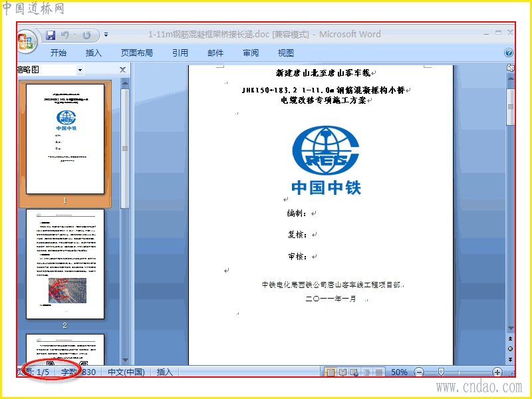532x399 pixels.
Task: Switch to Draft view
Action: click(379, 372)
